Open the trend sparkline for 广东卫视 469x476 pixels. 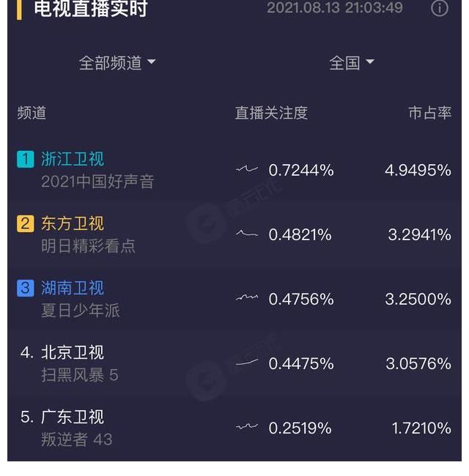pos(247,427)
